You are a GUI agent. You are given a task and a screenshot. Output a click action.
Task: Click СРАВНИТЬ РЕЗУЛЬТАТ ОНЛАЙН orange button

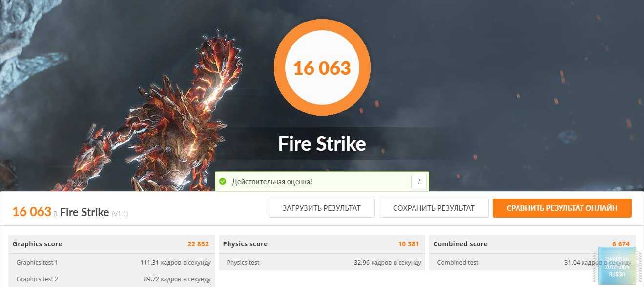(562, 208)
